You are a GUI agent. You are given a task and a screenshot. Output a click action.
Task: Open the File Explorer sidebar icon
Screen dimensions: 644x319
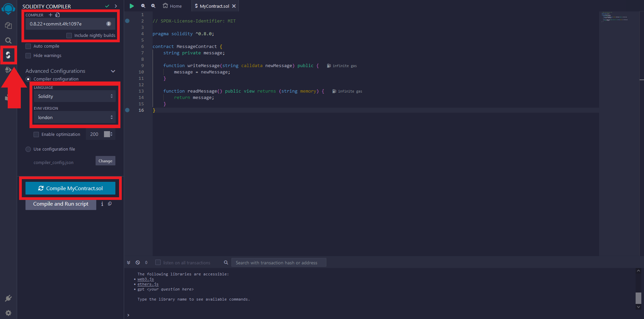(8, 25)
